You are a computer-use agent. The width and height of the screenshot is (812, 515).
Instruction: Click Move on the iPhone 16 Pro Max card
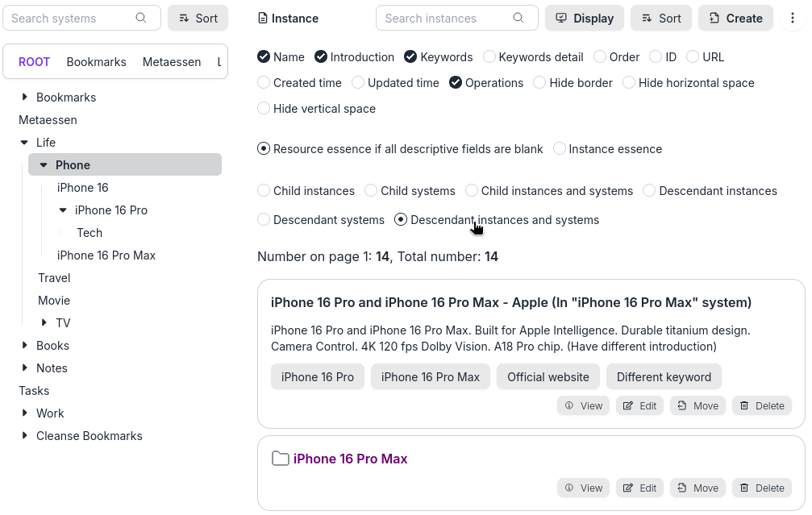(x=697, y=488)
